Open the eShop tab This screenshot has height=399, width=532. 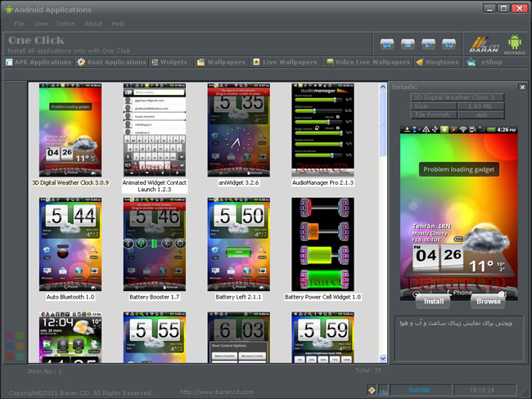click(485, 62)
